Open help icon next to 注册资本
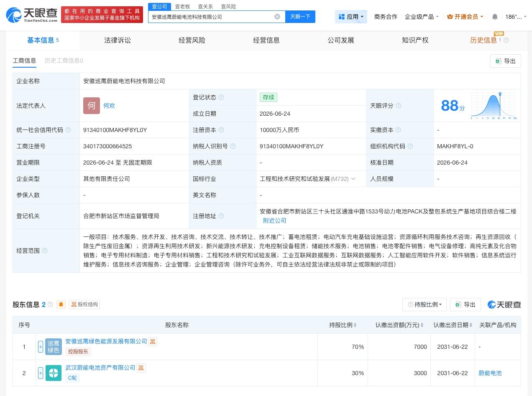The image size is (532, 396). coord(221,130)
